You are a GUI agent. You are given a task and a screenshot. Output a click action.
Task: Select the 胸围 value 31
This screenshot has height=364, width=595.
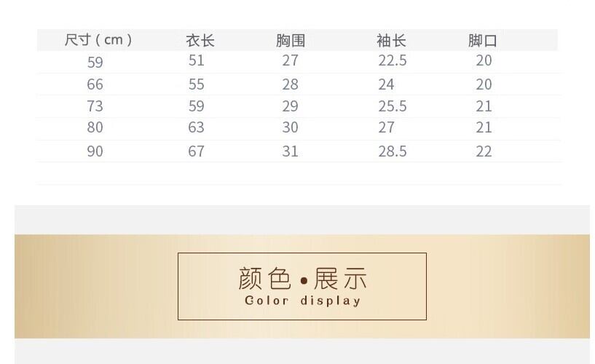[x=291, y=151]
